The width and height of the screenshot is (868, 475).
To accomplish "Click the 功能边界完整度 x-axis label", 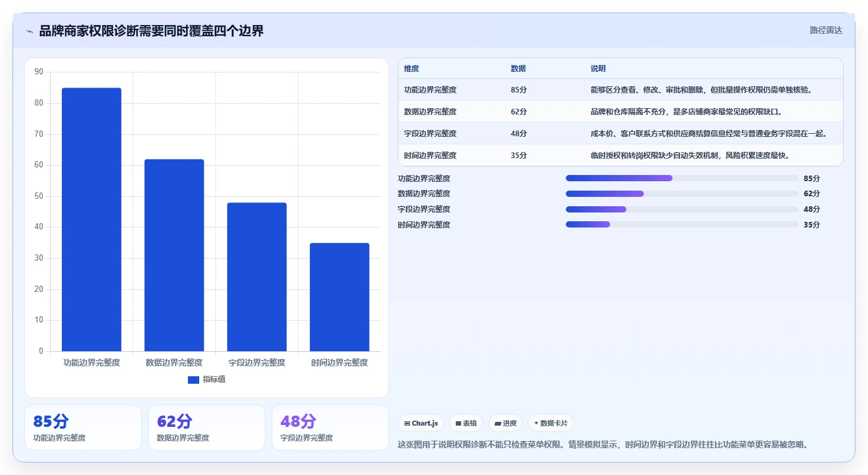I will (91, 362).
